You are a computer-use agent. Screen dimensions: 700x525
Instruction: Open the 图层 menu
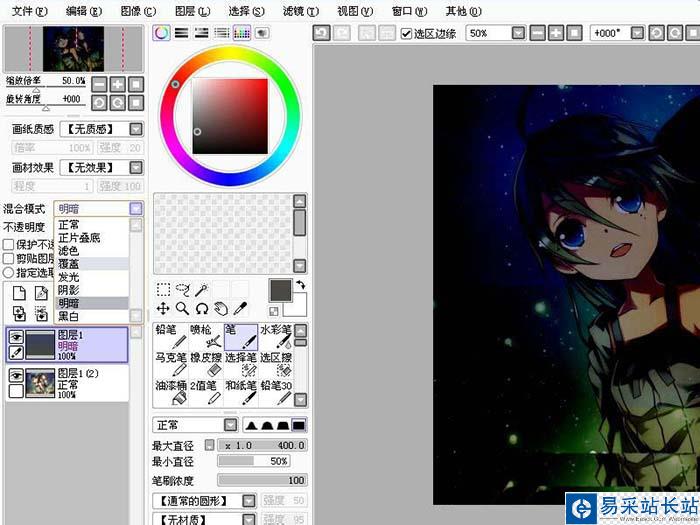[192, 11]
